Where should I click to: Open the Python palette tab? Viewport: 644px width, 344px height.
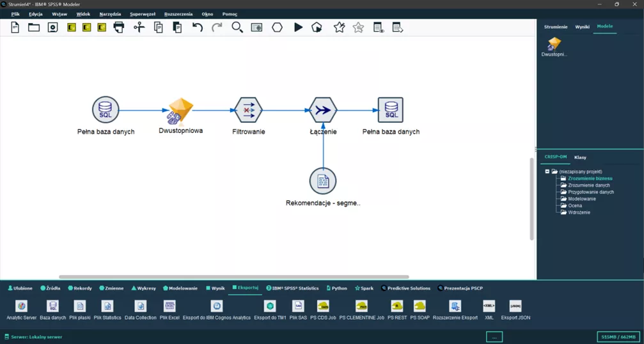tap(337, 288)
